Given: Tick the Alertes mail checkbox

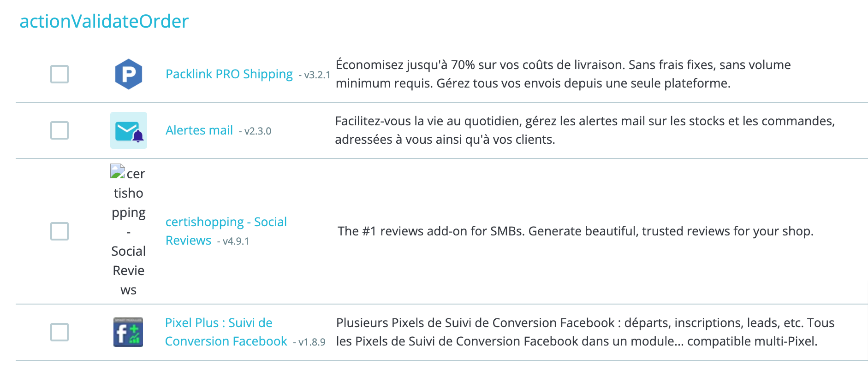Looking at the screenshot, I should point(59,130).
